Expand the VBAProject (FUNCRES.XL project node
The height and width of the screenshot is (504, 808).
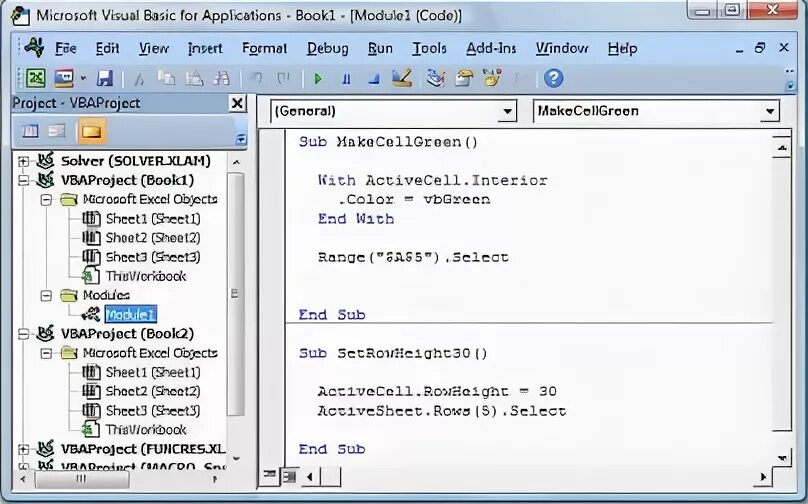23,449
